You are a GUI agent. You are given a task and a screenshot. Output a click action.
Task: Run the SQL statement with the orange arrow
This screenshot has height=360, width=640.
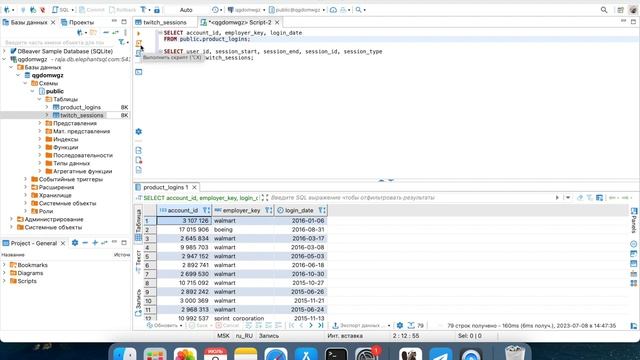click(138, 33)
